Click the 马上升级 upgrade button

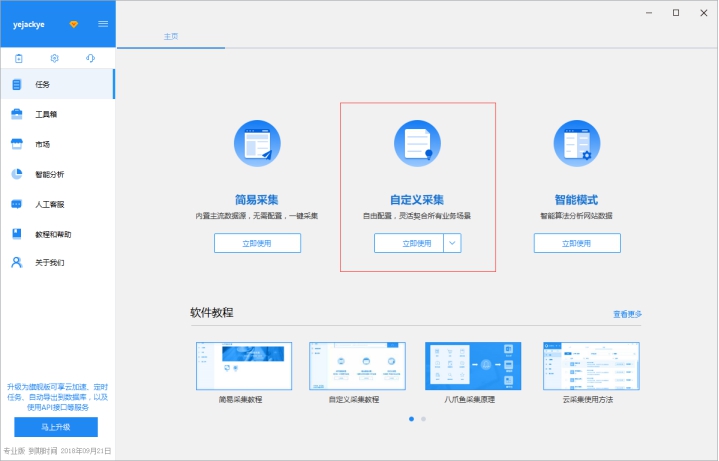click(56, 427)
